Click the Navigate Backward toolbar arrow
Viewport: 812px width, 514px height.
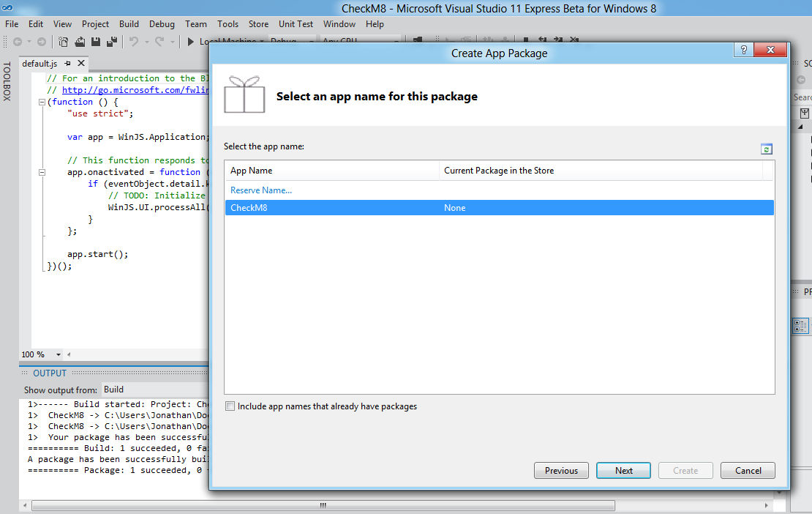click(x=18, y=42)
